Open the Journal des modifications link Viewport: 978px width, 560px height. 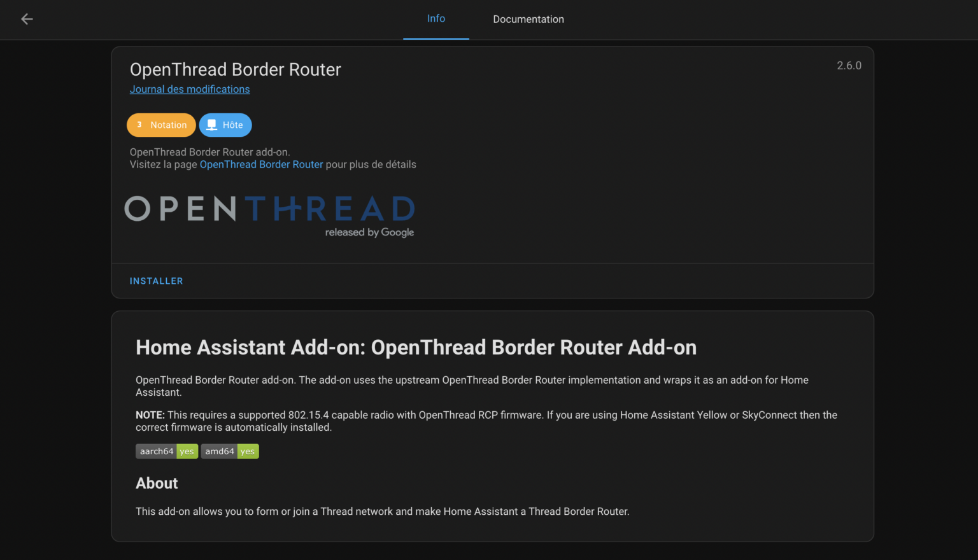coord(190,89)
